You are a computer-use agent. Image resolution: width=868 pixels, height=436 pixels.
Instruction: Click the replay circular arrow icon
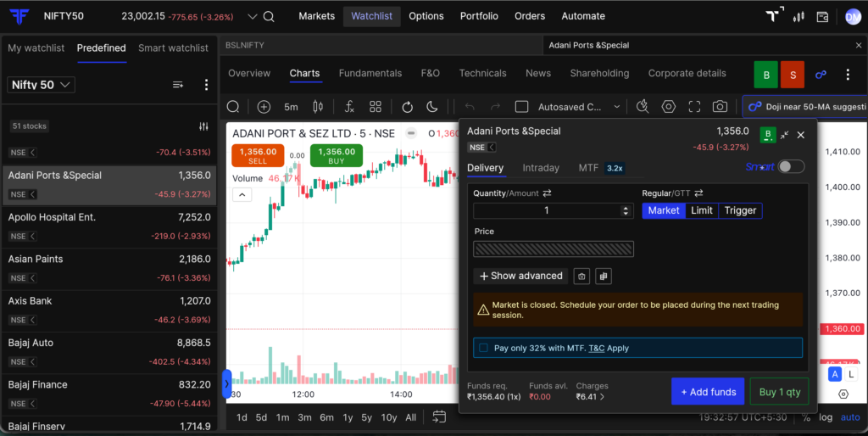pos(408,106)
